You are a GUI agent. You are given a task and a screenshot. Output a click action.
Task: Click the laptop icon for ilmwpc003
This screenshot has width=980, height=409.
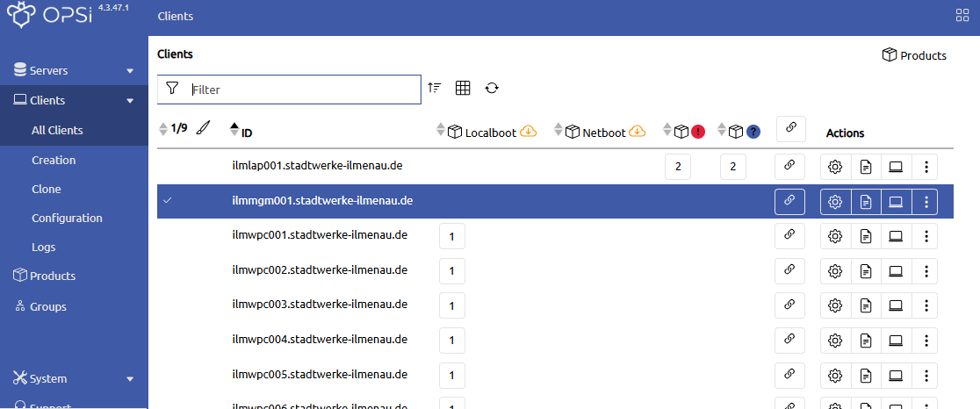pos(896,305)
